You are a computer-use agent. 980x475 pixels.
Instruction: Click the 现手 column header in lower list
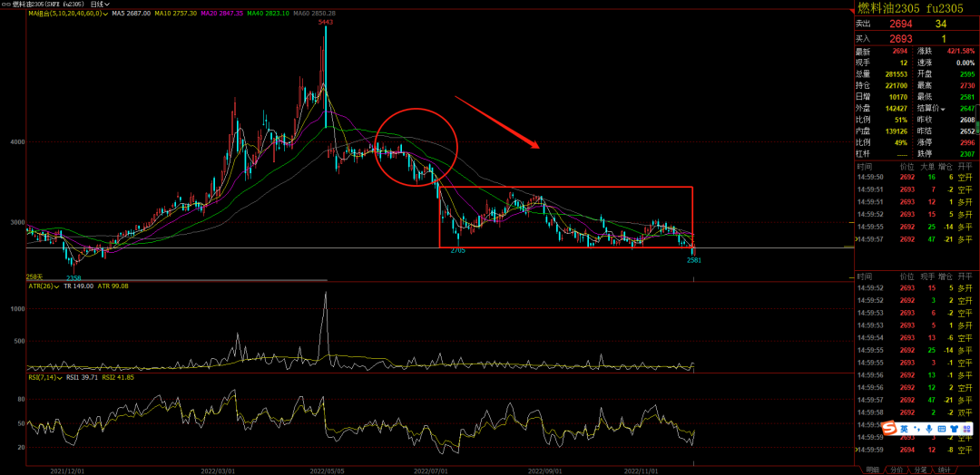point(927,276)
